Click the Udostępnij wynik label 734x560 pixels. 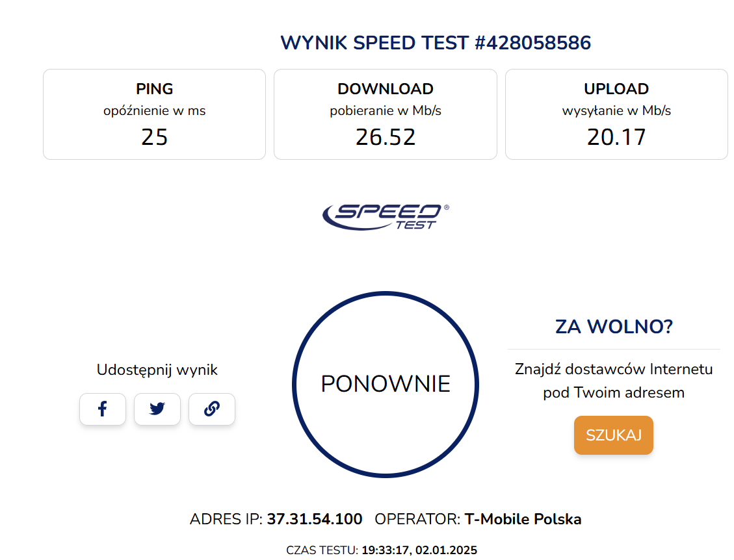pyautogui.click(x=157, y=370)
